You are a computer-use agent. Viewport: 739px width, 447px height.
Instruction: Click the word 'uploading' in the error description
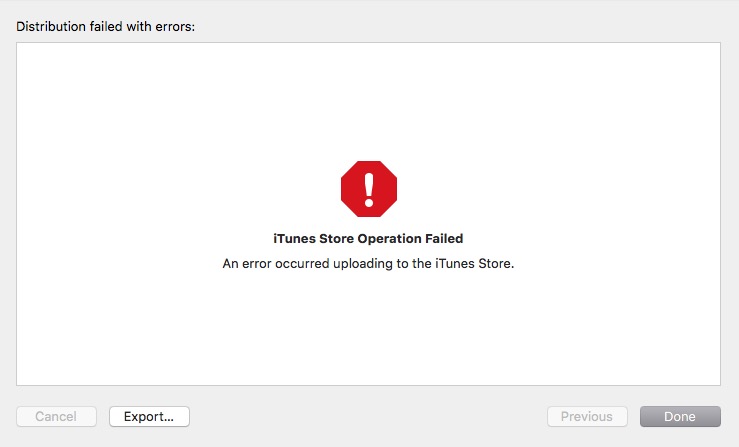(x=363, y=264)
